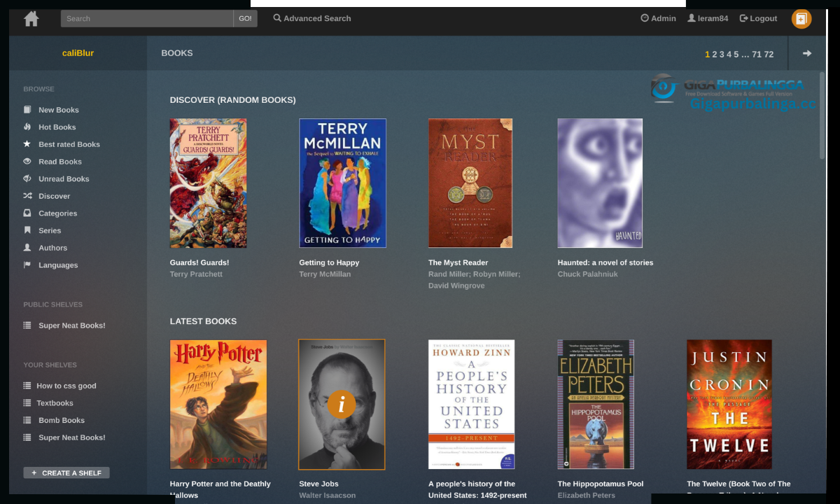840x504 pixels.
Task: Go to page 3
Action: tap(722, 54)
